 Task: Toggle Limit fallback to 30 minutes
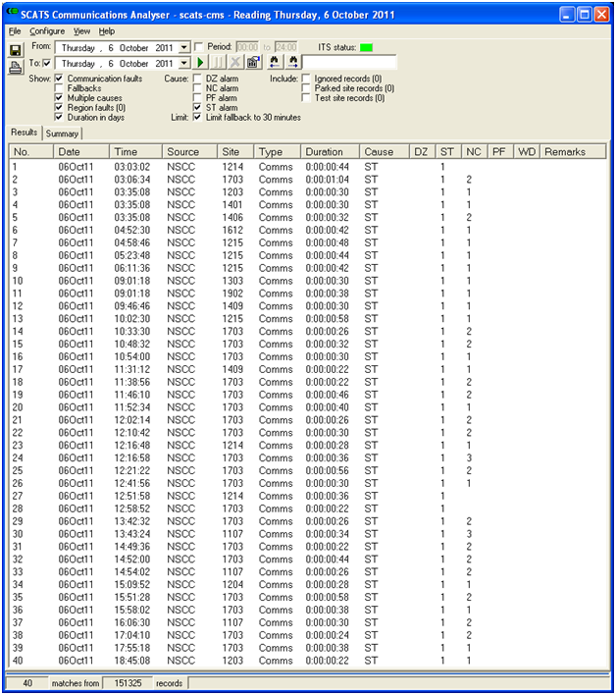197,118
